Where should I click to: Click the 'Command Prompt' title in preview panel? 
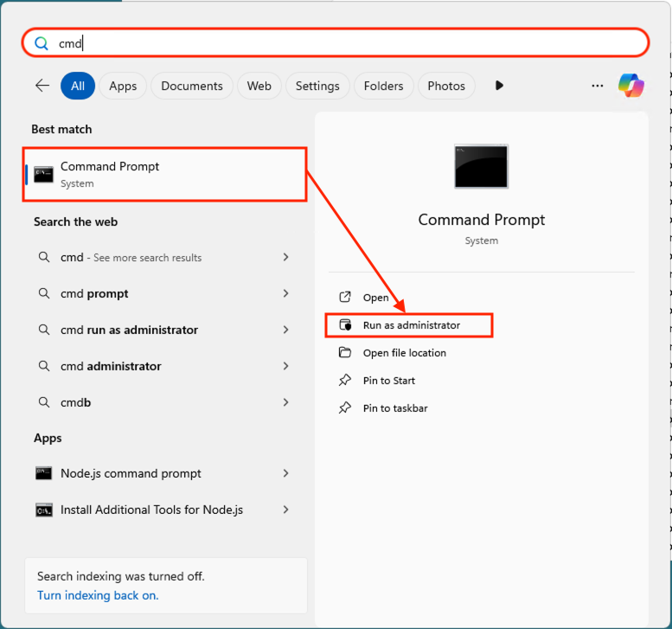click(481, 220)
